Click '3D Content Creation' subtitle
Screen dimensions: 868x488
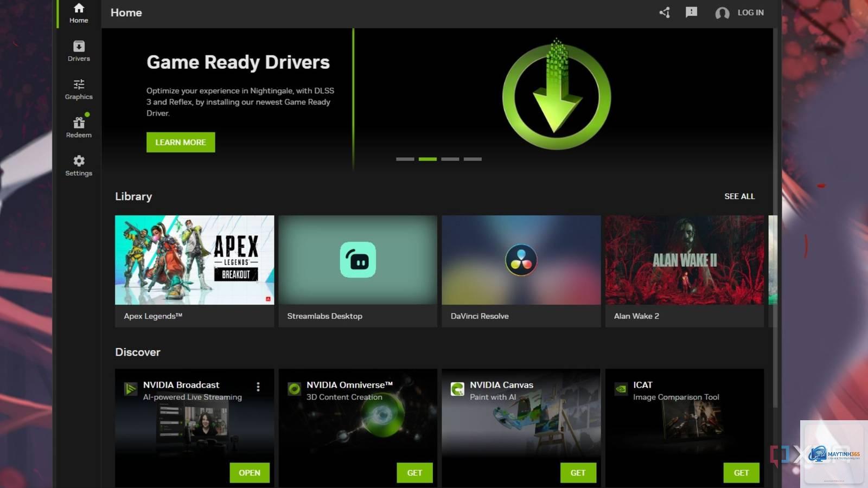344,397
